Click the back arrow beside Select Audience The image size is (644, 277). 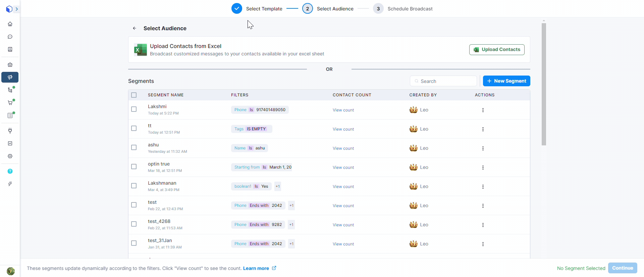[135, 28]
